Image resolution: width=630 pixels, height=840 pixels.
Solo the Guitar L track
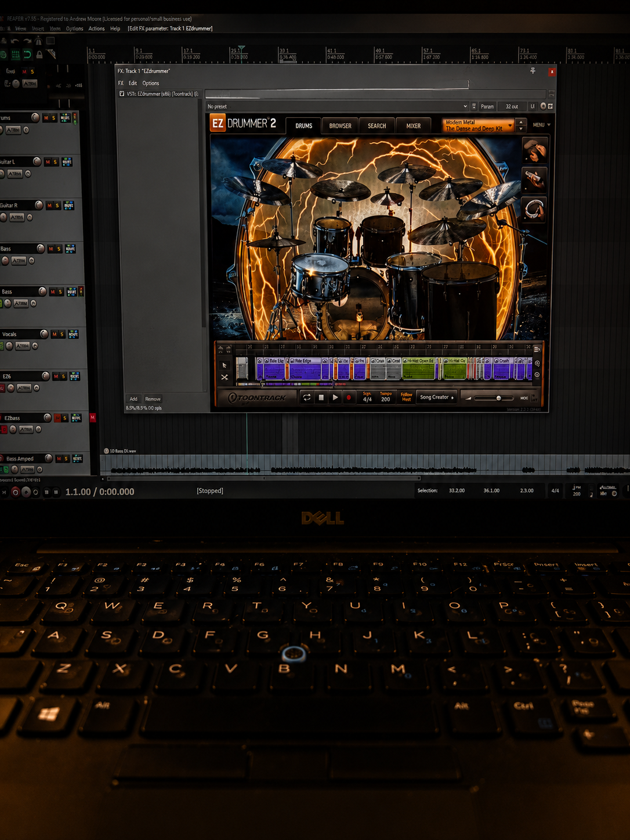click(55, 162)
